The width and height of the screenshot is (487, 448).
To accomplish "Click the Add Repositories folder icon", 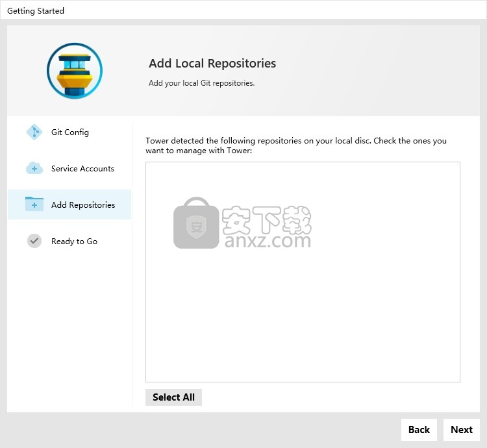I will coord(34,204).
